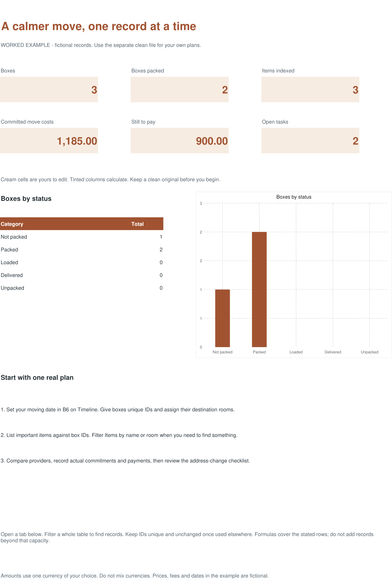This screenshot has height=588, width=392.
Task: Select the WORKED EXAMPLE subtitle line
Action: (101, 45)
